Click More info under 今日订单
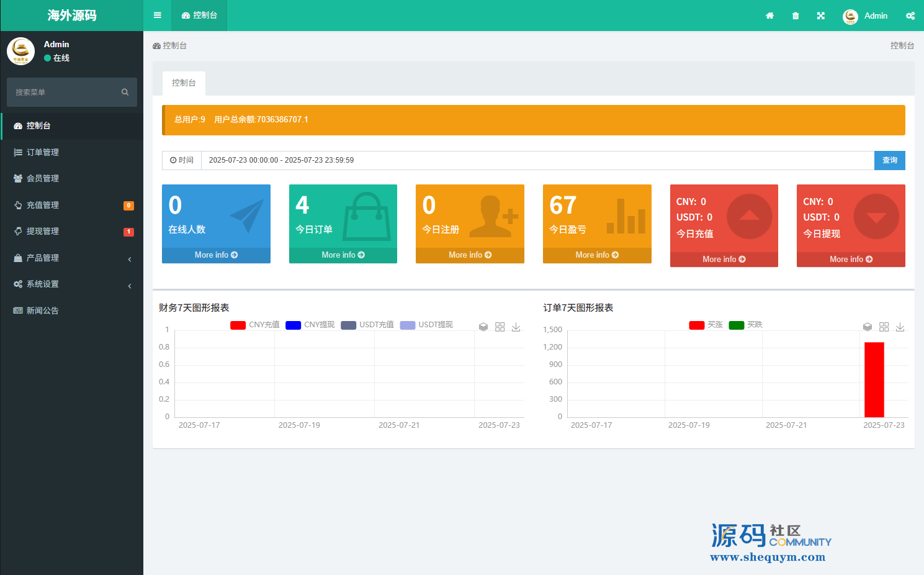This screenshot has width=924, height=575. click(x=343, y=255)
